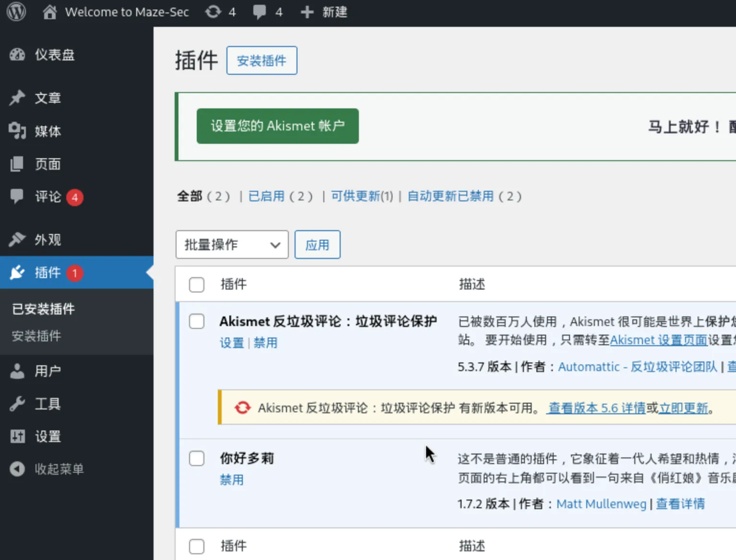Open 已安装插件 submenu item
This screenshot has width=736, height=560.
tap(43, 309)
